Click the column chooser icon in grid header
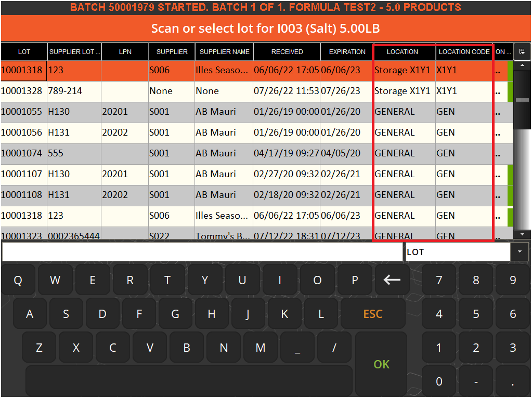 coord(522,51)
